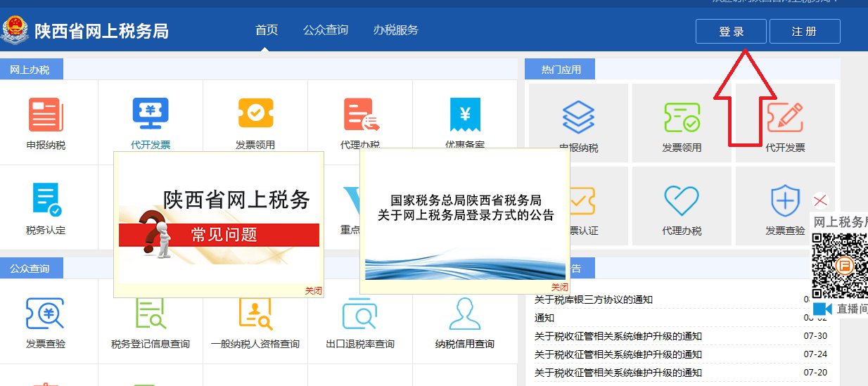Click the 登录 button in the header

point(731,32)
